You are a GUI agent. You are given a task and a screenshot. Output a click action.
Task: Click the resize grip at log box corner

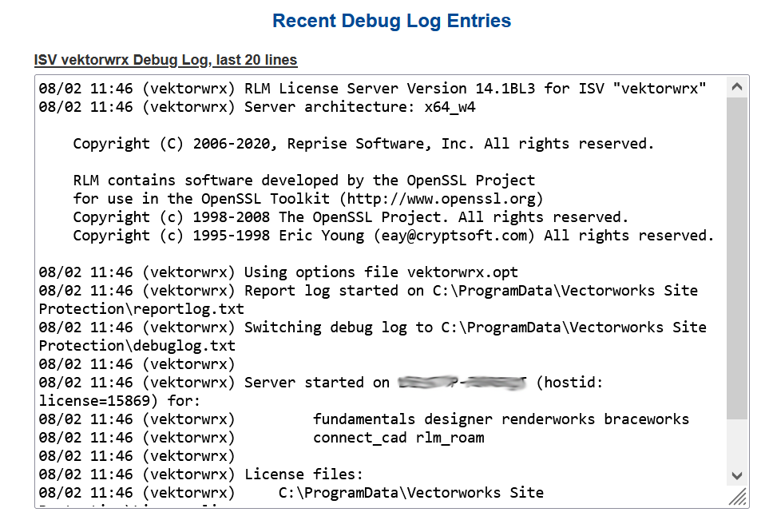point(738,497)
